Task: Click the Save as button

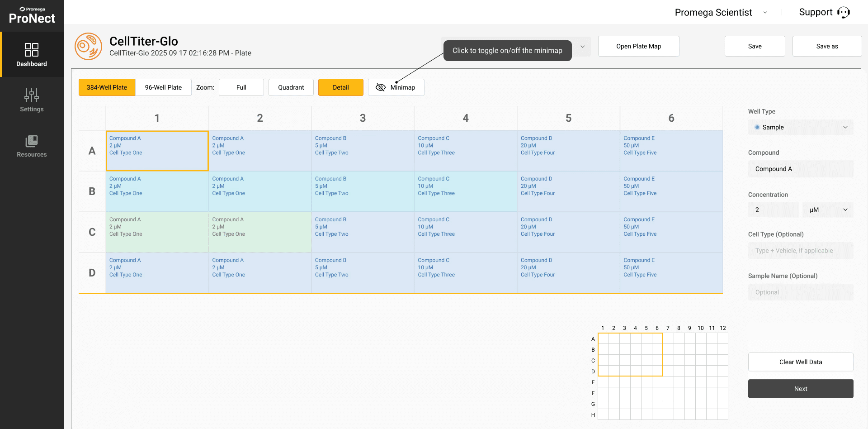Action: (x=827, y=46)
